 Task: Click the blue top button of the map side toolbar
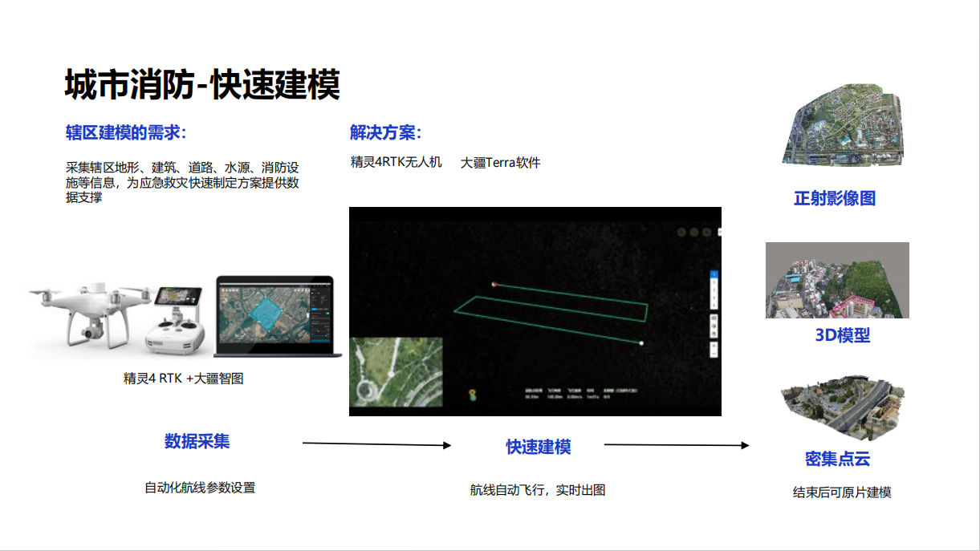(714, 276)
